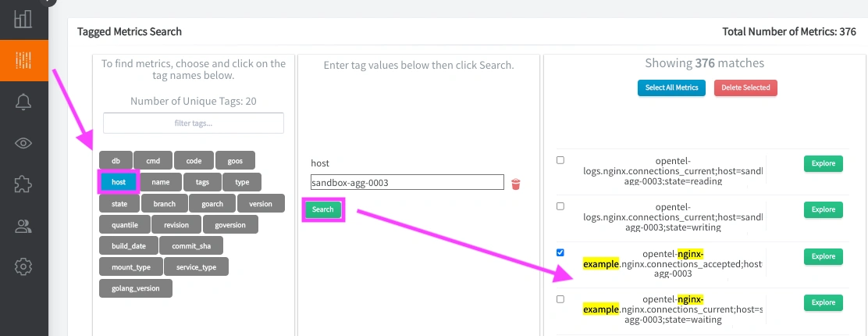Click the Select All Metrics button
868x336 pixels.
(671, 88)
